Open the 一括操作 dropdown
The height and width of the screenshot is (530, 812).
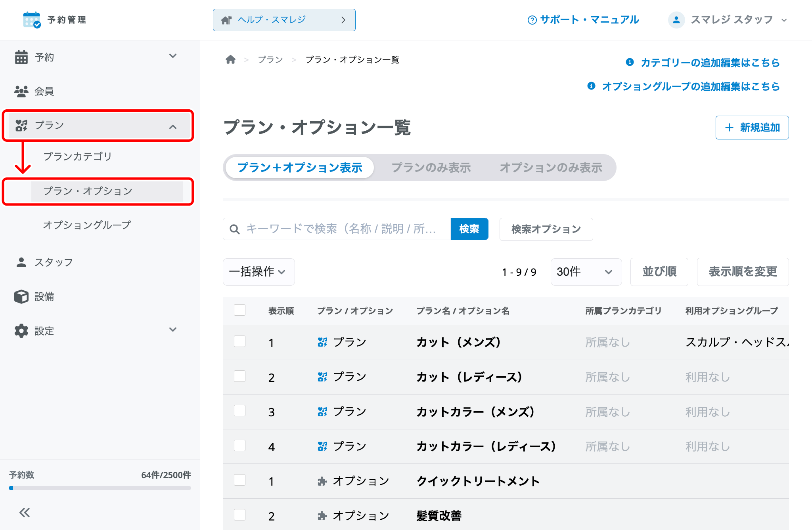(x=259, y=272)
